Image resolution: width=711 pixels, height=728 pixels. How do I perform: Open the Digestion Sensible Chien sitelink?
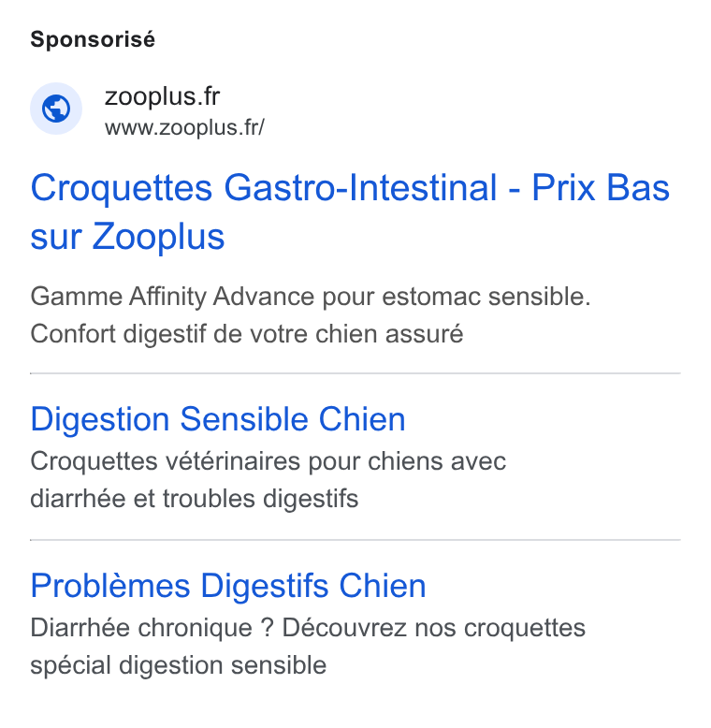[218, 419]
